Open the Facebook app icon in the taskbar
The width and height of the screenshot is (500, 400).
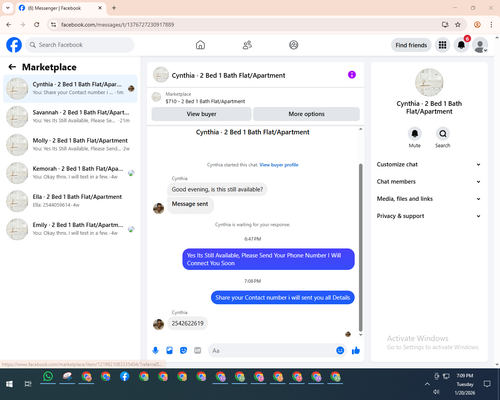(x=125, y=377)
